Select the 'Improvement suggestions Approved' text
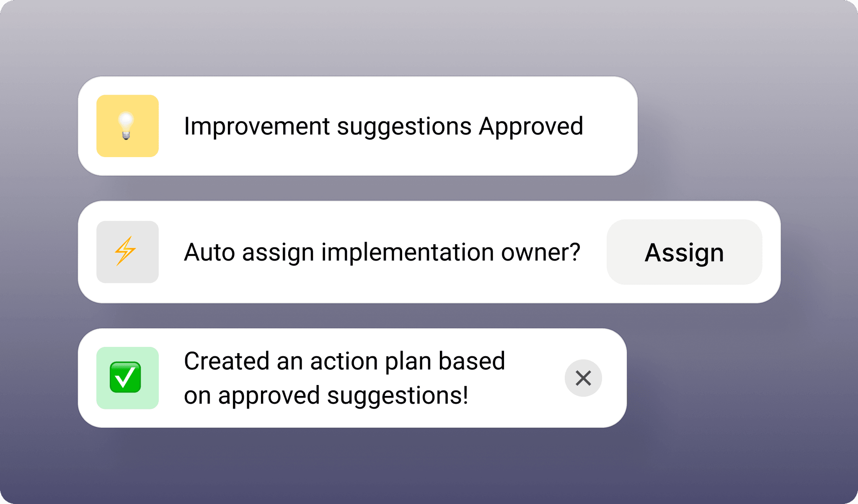 pos(383,126)
